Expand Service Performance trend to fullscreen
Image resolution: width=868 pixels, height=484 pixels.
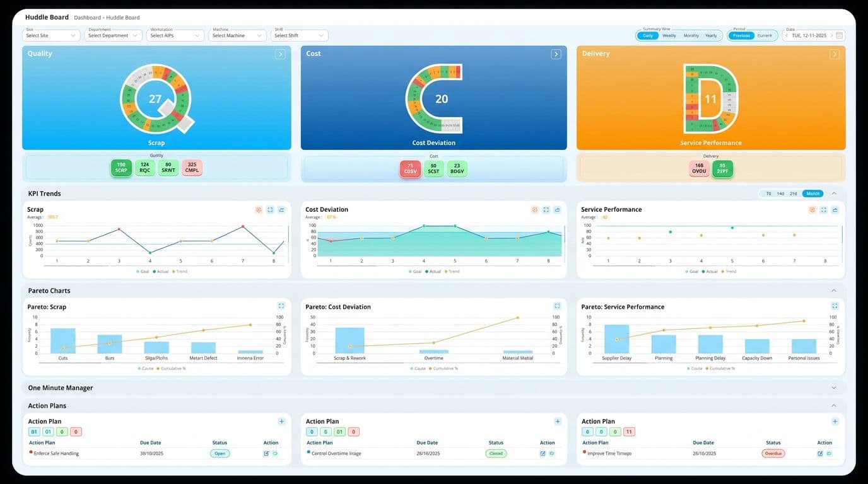pos(824,210)
